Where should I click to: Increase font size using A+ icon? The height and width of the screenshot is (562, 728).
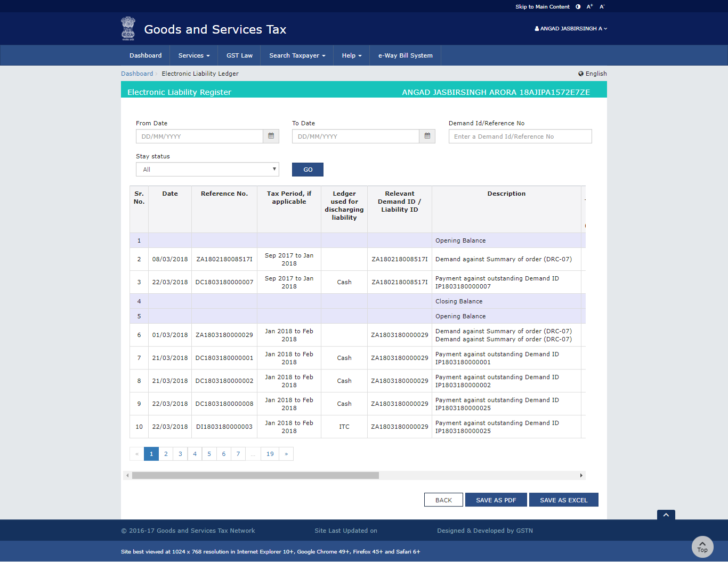pos(589,6)
